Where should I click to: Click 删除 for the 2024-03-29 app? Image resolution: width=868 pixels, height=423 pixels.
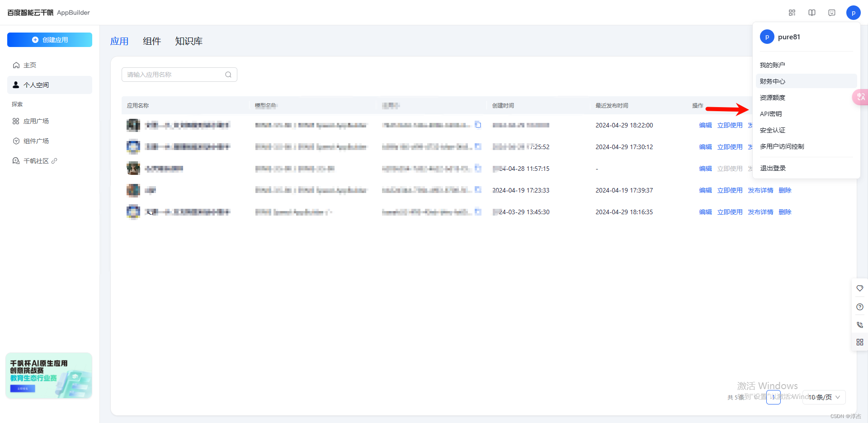(x=785, y=212)
